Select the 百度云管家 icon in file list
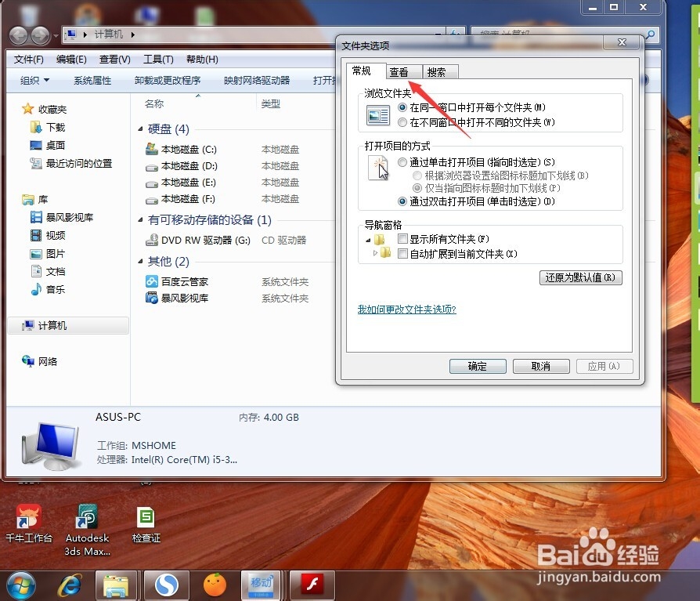The image size is (700, 601). tap(152, 281)
